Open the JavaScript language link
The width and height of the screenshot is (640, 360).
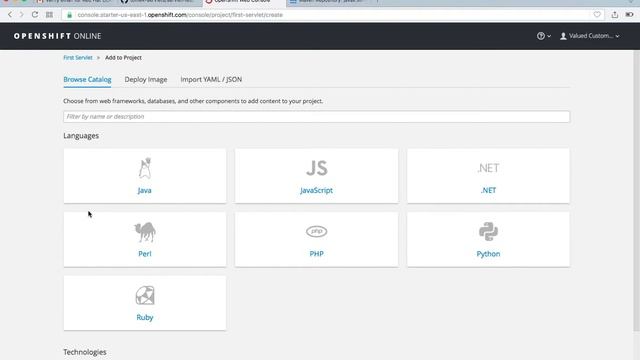click(316, 190)
